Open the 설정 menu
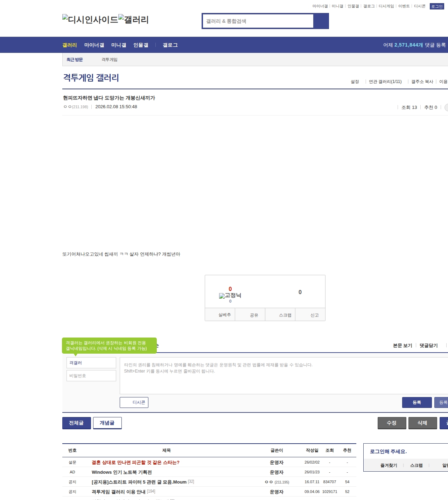This screenshot has height=500, width=448. pyautogui.click(x=355, y=82)
